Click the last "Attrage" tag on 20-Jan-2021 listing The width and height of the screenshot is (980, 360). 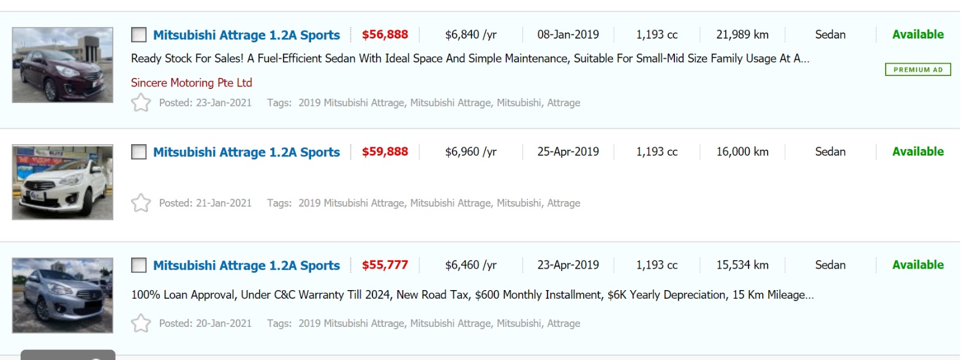[x=563, y=323]
